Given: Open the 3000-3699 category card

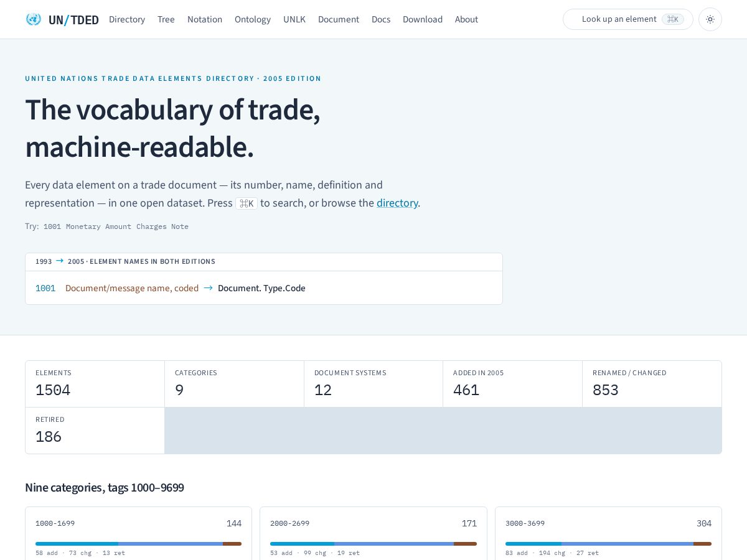Looking at the screenshot, I should tap(608, 534).
